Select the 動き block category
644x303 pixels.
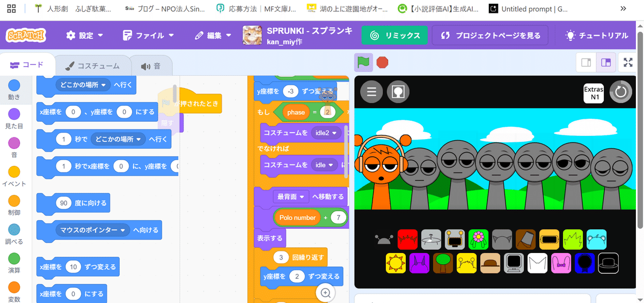[x=14, y=90]
